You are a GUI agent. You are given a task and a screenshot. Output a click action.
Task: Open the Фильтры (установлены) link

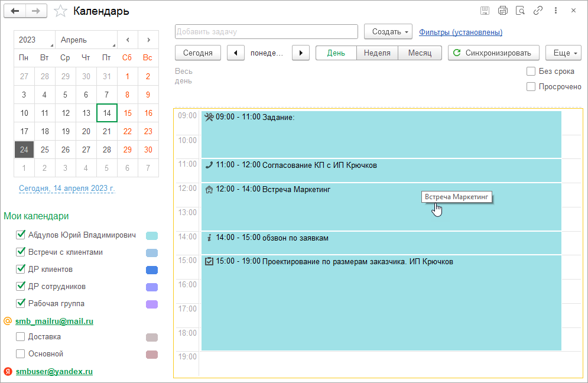(460, 33)
